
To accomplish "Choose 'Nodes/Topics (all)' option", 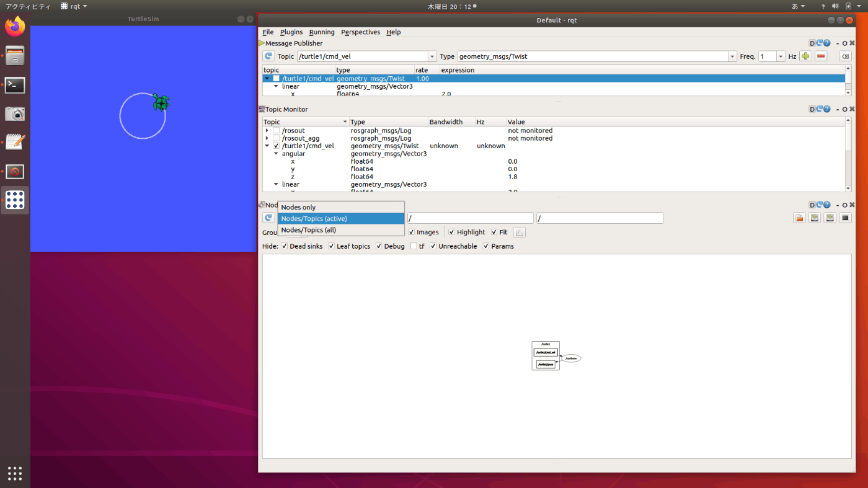I will point(341,230).
